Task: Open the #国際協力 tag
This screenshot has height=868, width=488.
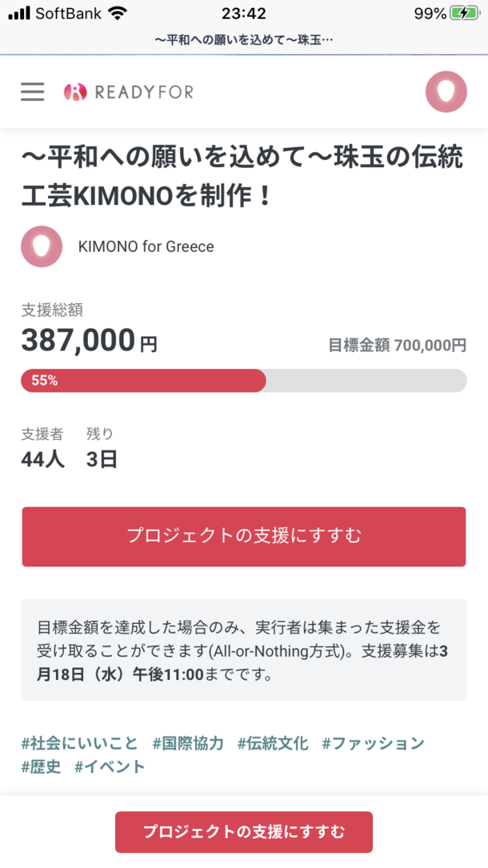Action: tap(188, 743)
